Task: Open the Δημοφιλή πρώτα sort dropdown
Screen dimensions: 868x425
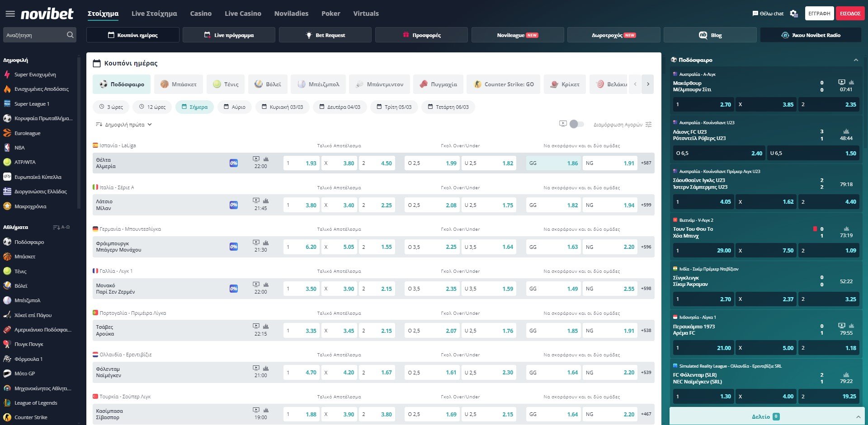Action: [124, 125]
